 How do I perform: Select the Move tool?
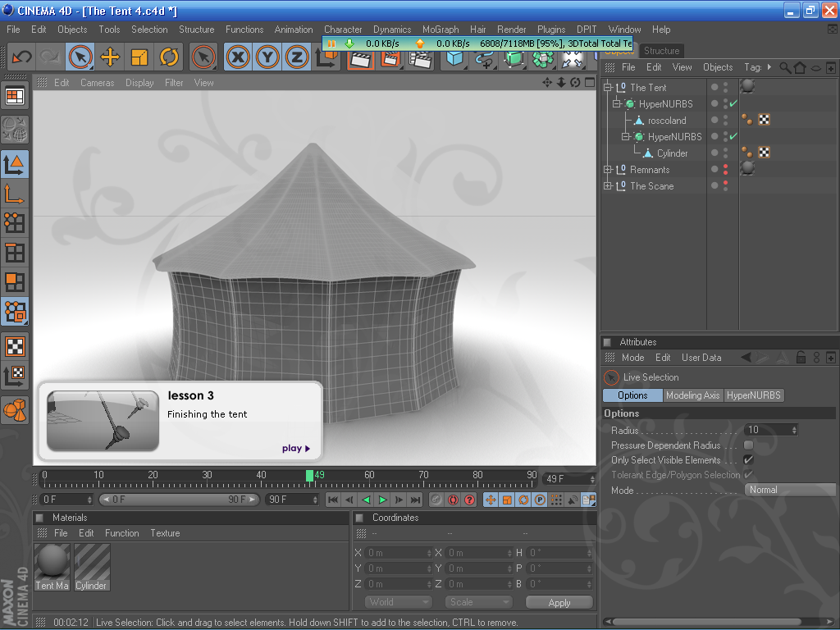coord(110,57)
